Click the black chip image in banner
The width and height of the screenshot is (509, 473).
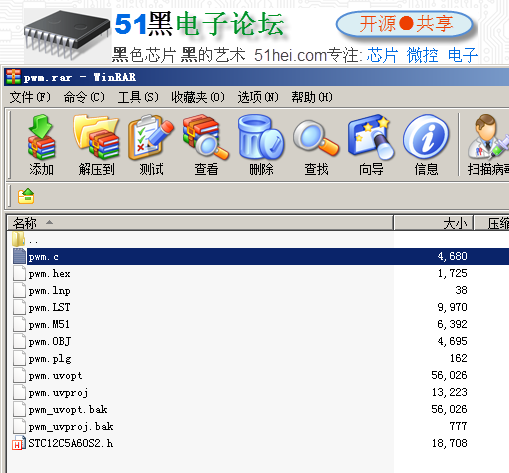coord(67,35)
